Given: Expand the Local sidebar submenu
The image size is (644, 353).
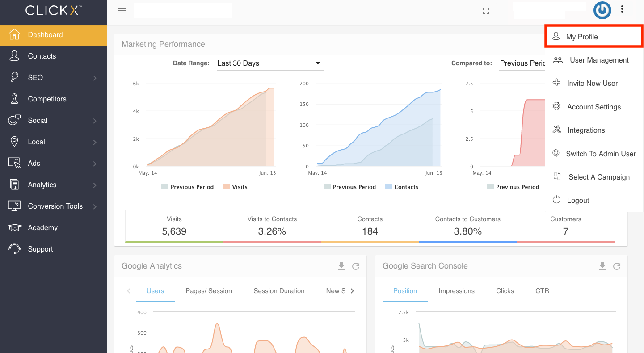Looking at the screenshot, I should point(95,142).
